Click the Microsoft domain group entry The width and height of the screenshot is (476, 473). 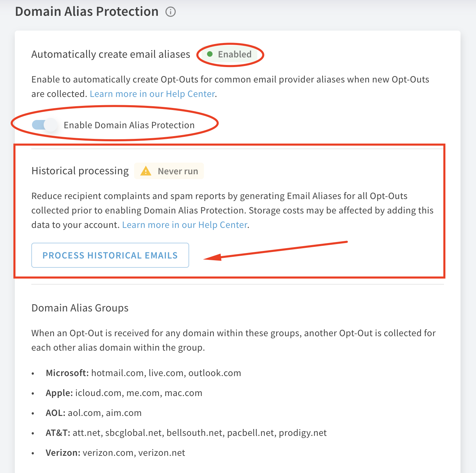click(143, 373)
